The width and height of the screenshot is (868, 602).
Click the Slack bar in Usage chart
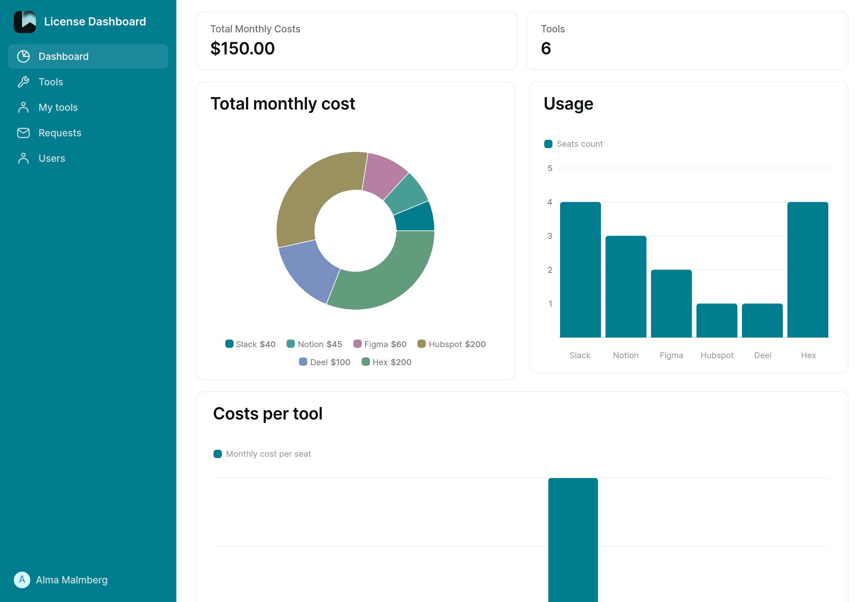click(x=580, y=269)
